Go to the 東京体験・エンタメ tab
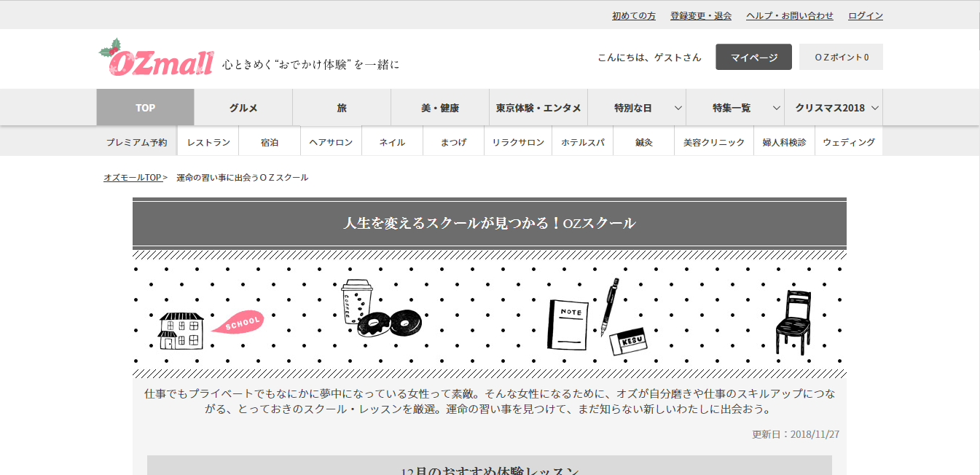 pyautogui.click(x=538, y=108)
